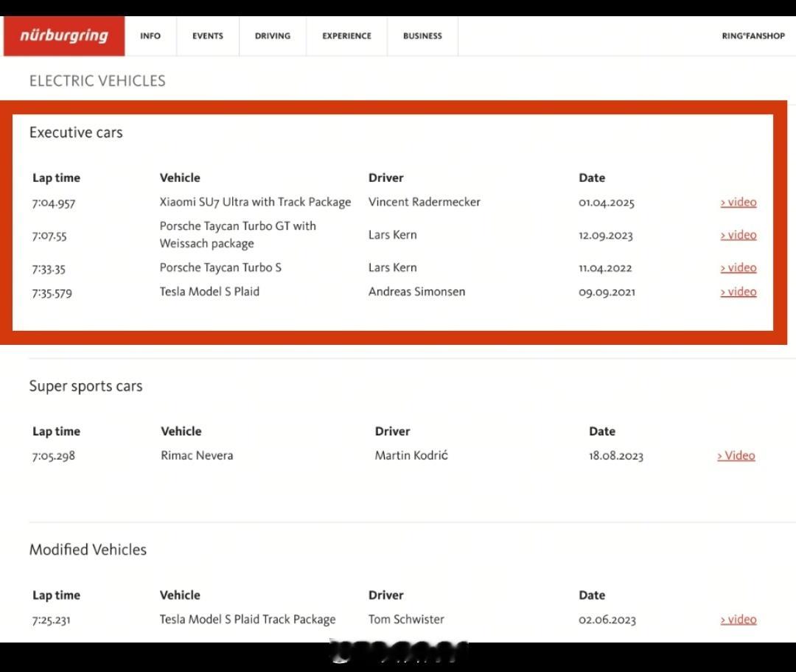
Task: Click Lap time header in Super sports cars table
Action: (56, 431)
